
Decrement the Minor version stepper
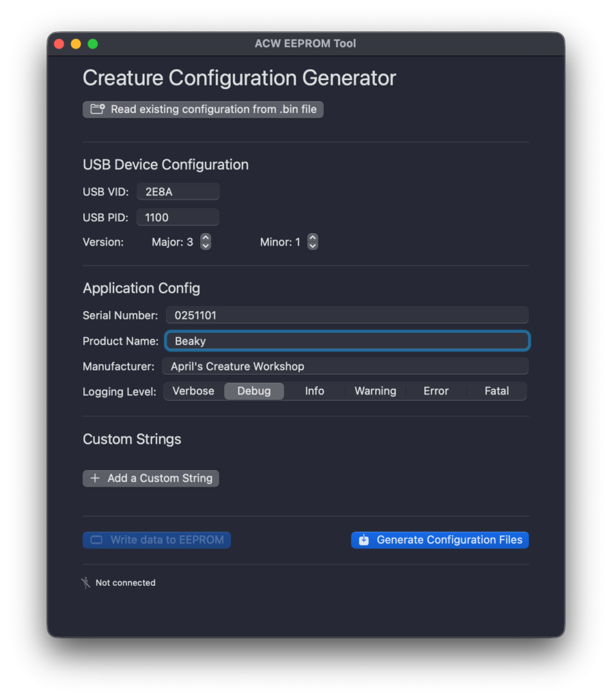pos(312,245)
